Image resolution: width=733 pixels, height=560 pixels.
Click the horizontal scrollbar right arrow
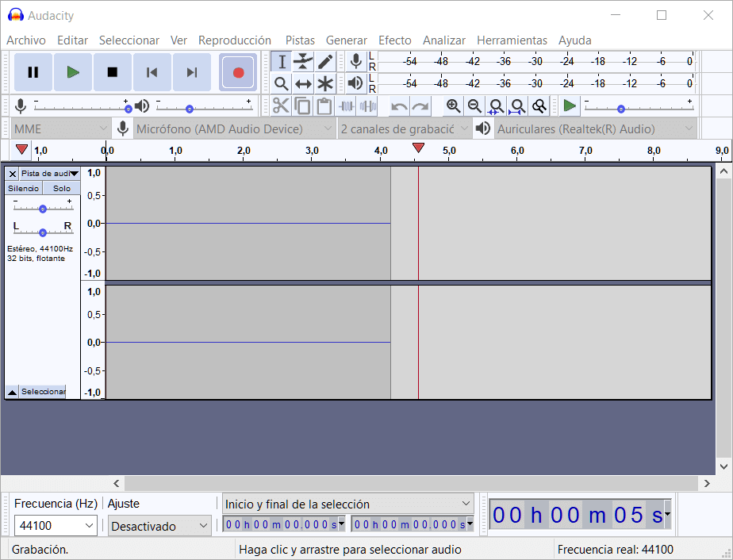[707, 483]
